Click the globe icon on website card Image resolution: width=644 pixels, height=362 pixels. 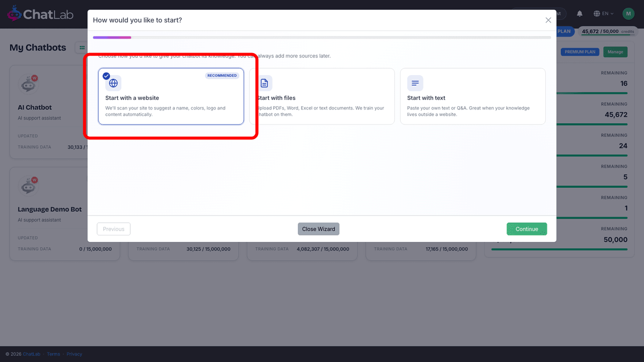click(x=113, y=83)
